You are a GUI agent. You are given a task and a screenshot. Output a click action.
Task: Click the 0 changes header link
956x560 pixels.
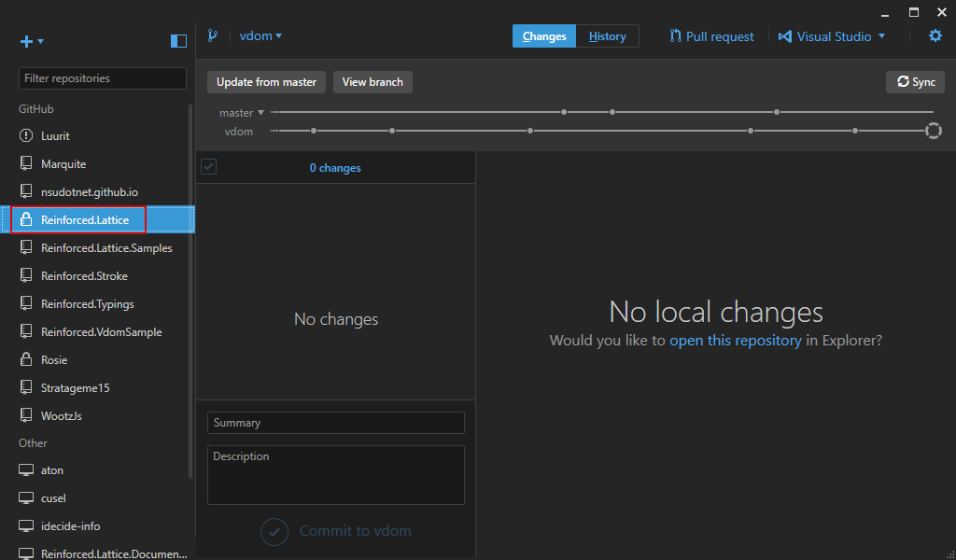(x=335, y=168)
